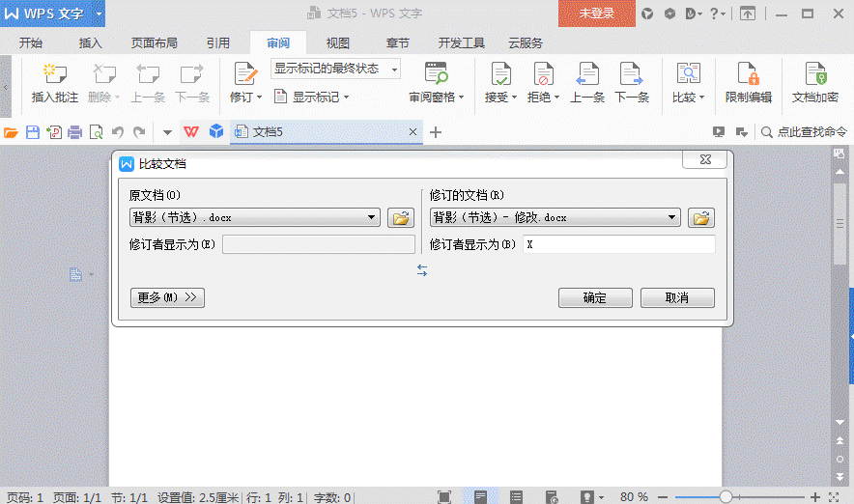
Task: Switch to outline view icon in status bar
Action: click(x=516, y=496)
